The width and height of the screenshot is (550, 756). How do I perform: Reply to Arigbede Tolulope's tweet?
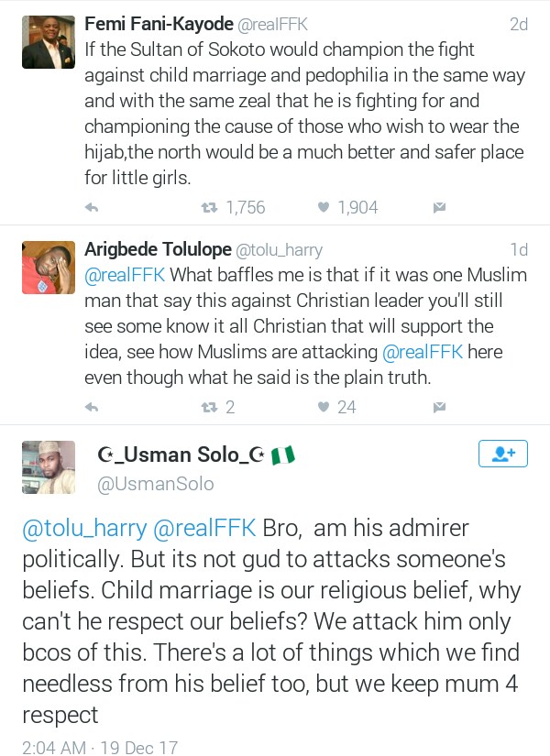pyautogui.click(x=92, y=407)
